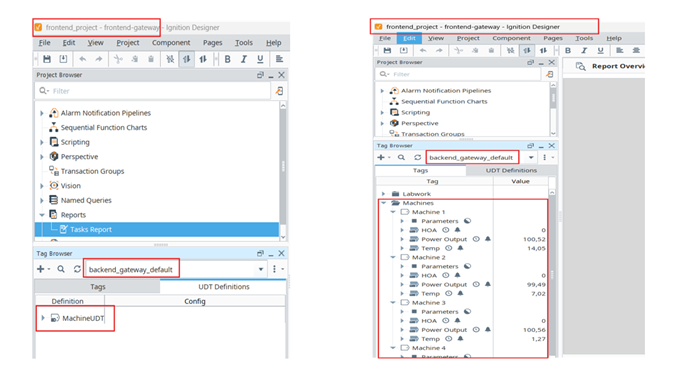
Task: Toggle Bold formatting in left toolbar
Action: point(227,59)
